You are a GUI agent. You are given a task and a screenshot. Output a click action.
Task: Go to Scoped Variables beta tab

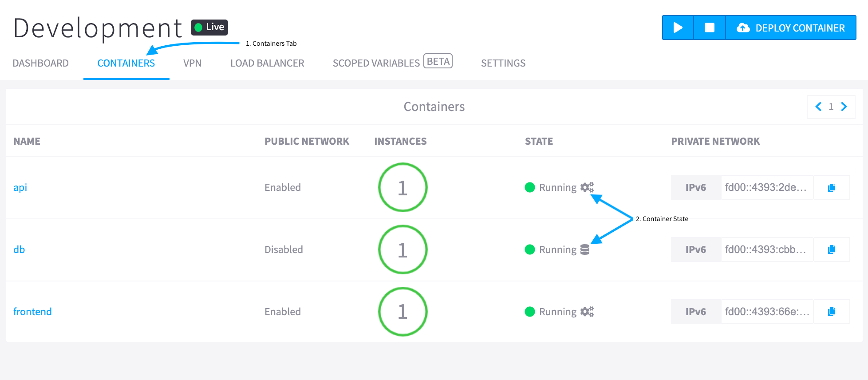393,62
